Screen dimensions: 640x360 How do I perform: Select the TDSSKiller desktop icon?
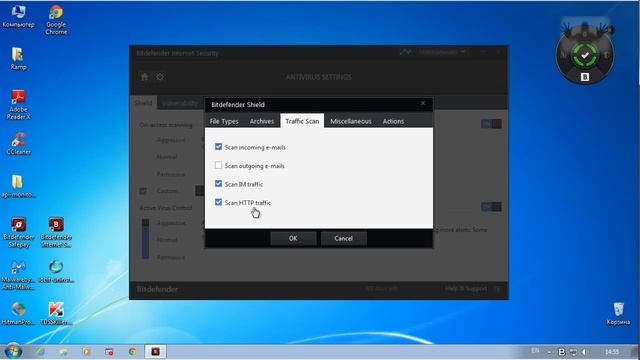click(x=56, y=313)
